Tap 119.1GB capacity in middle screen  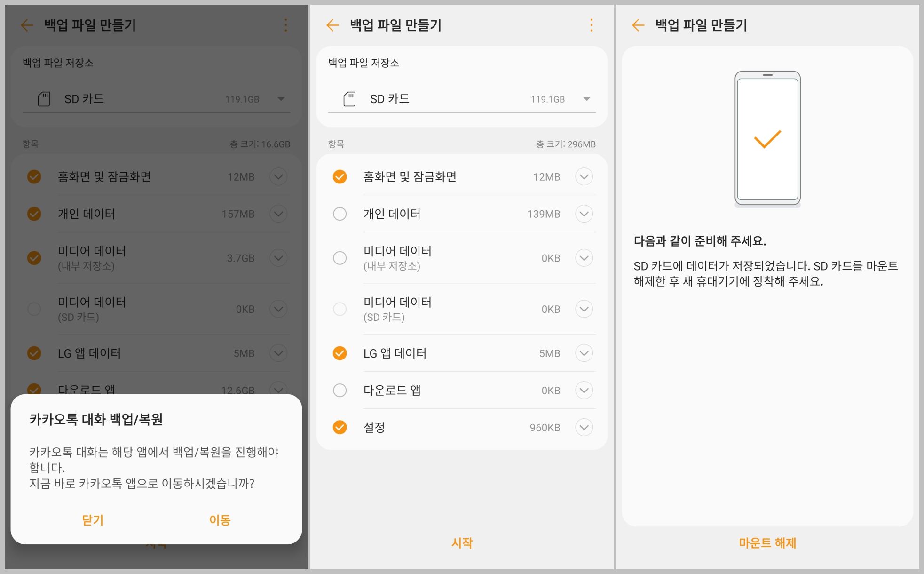tap(548, 99)
